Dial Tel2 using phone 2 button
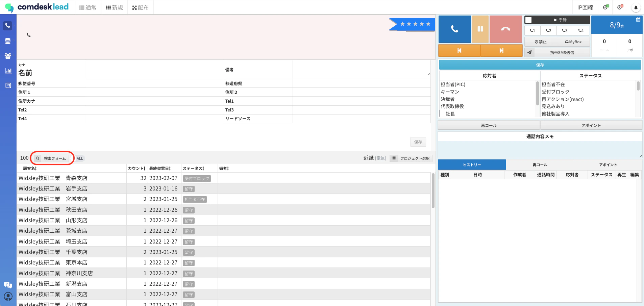This screenshot has width=644, height=306. click(549, 30)
